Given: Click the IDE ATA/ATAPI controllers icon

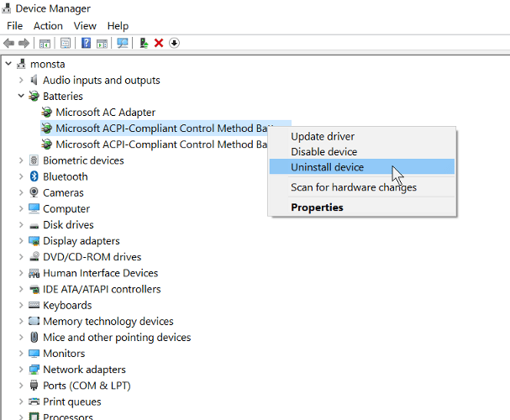Looking at the screenshot, I should 34,289.
